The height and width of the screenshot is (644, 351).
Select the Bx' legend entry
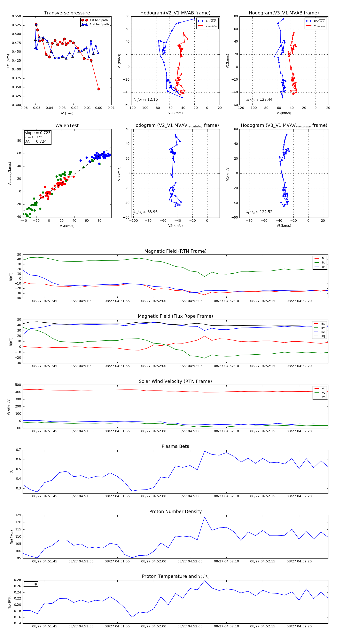click(320, 324)
